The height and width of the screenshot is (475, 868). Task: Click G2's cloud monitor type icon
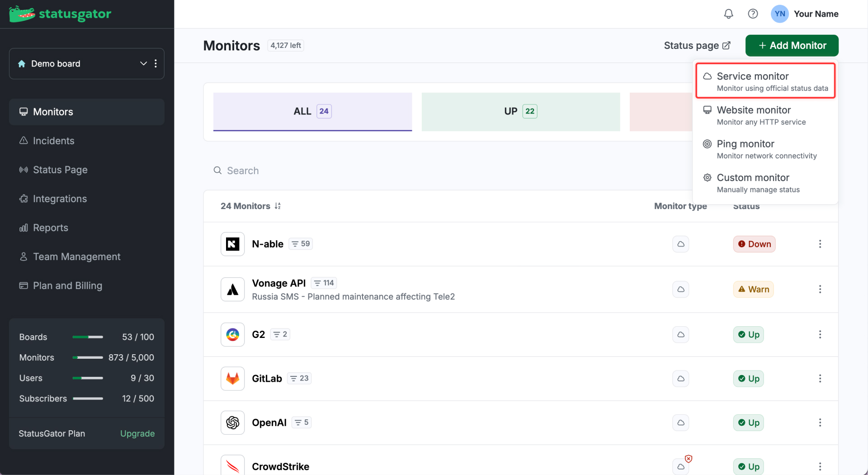click(x=680, y=334)
